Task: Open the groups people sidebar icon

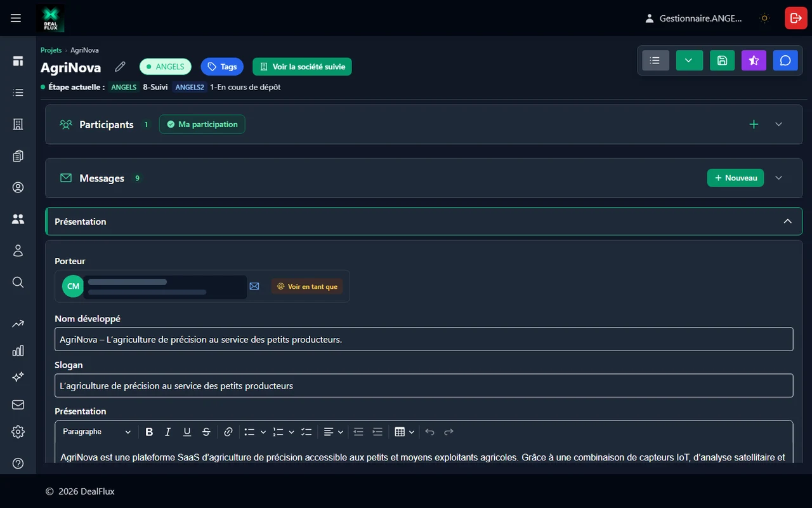Action: pos(18,219)
